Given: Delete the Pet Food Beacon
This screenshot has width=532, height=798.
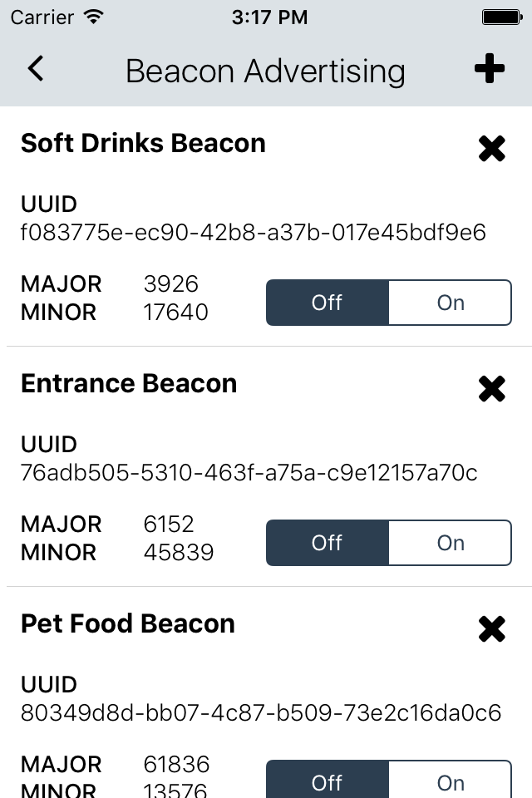Looking at the screenshot, I should pyautogui.click(x=492, y=629).
